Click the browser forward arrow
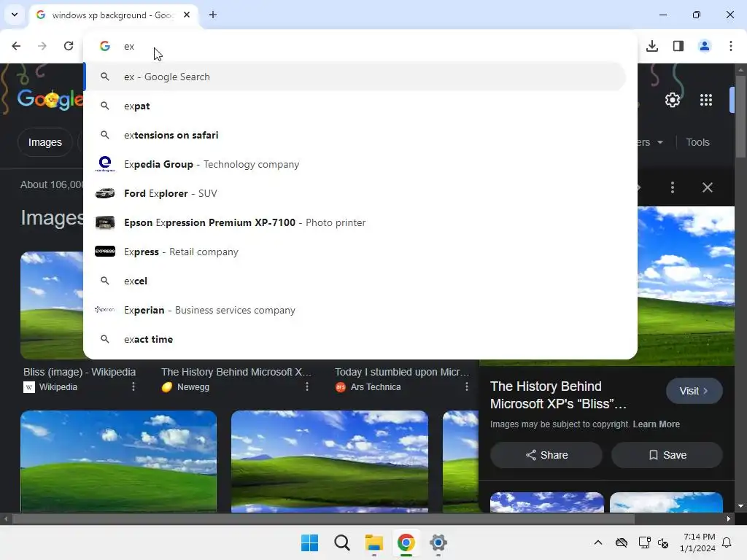This screenshot has width=747, height=560. coord(42,46)
